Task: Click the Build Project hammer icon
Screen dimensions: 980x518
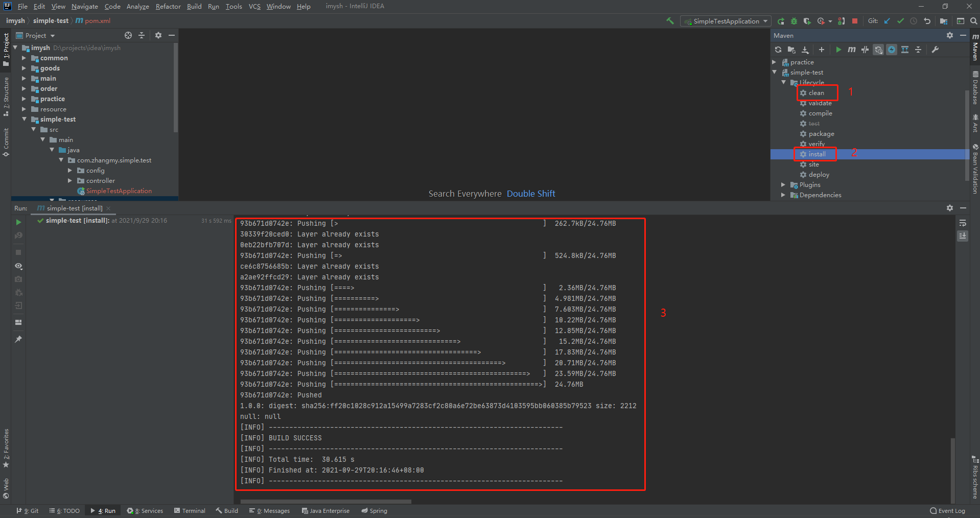Action: [x=670, y=21]
